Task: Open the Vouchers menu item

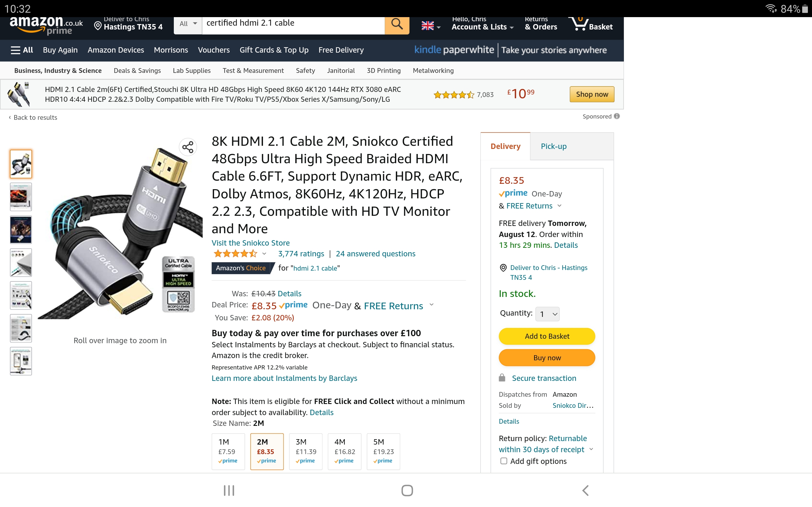Action: 214,50
